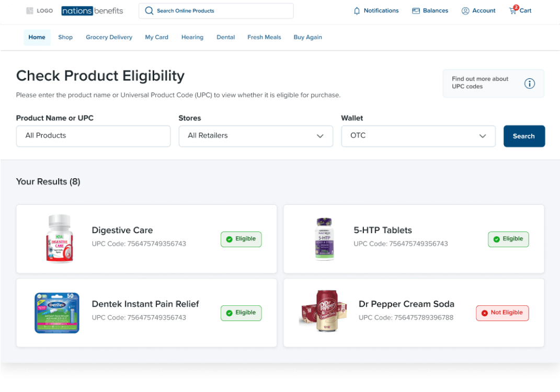This screenshot has width=560, height=392.
Task: Click the Dr Pepper Not Eligible badge
Action: [x=502, y=313]
